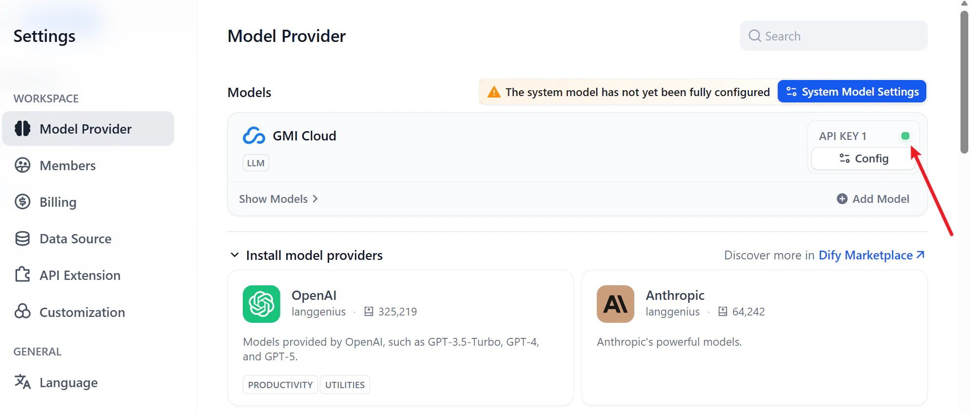
Task: Click the UTILITIES tag on OpenAI card
Action: tap(345, 385)
